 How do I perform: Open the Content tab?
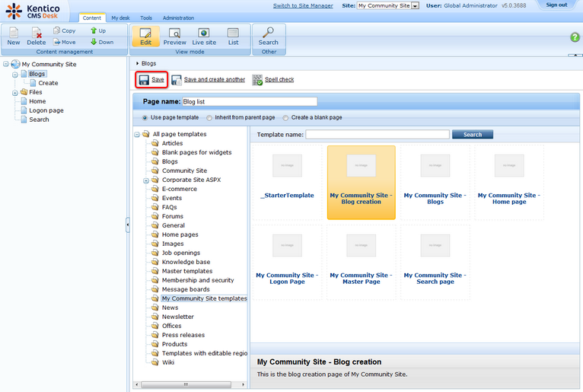click(92, 18)
